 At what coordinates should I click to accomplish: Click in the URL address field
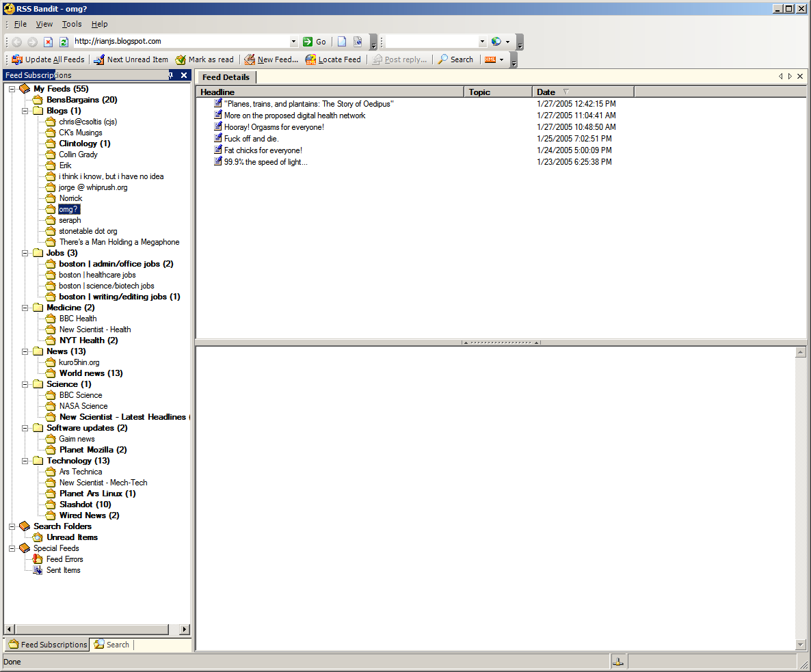[x=181, y=41]
